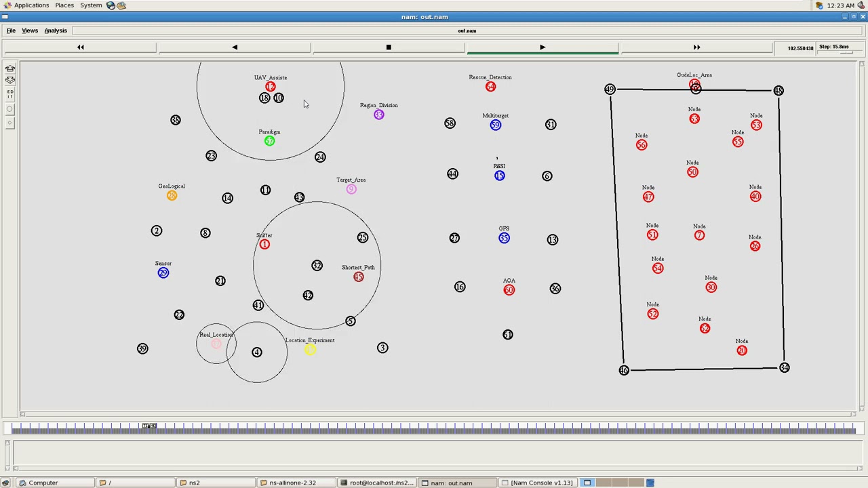Select the Shortest_Path node 45
868x488 pixels.
[359, 277]
